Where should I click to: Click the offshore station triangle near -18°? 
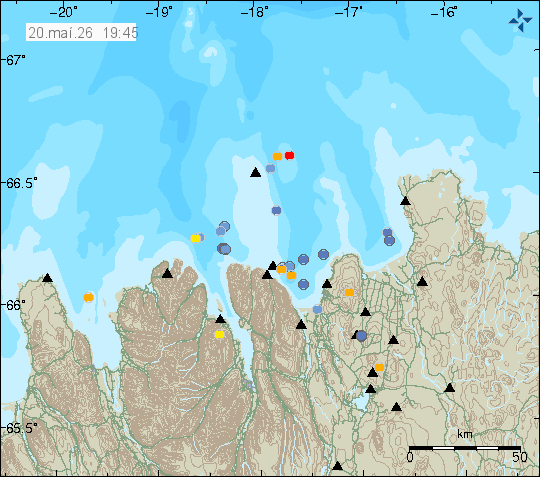point(256,172)
